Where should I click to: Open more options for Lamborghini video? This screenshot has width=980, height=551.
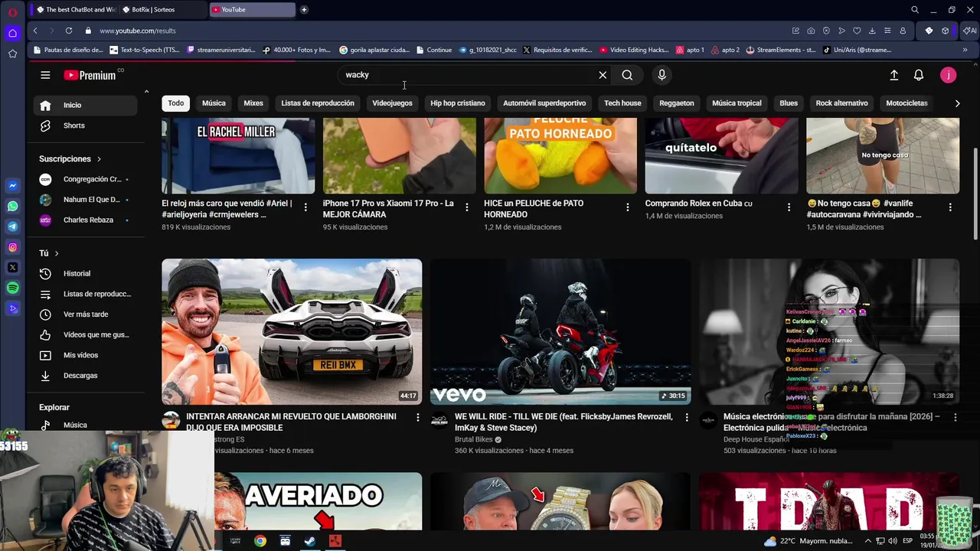418,417
